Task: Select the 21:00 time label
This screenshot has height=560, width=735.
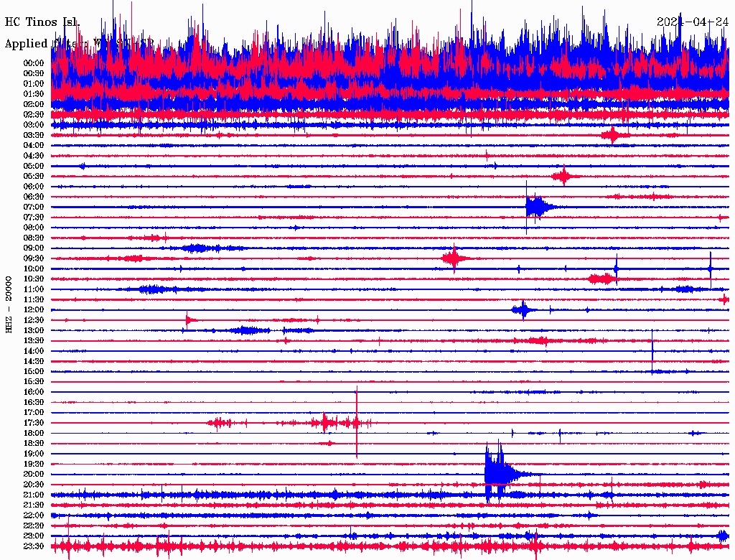Action: (x=34, y=495)
